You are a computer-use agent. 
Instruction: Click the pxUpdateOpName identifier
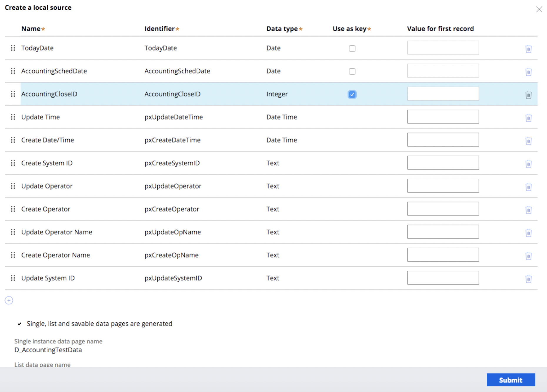[x=173, y=232]
